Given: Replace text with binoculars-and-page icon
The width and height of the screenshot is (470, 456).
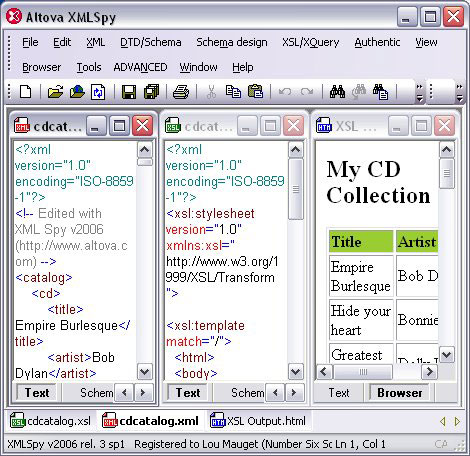Looking at the screenshot, I should click(x=381, y=92).
